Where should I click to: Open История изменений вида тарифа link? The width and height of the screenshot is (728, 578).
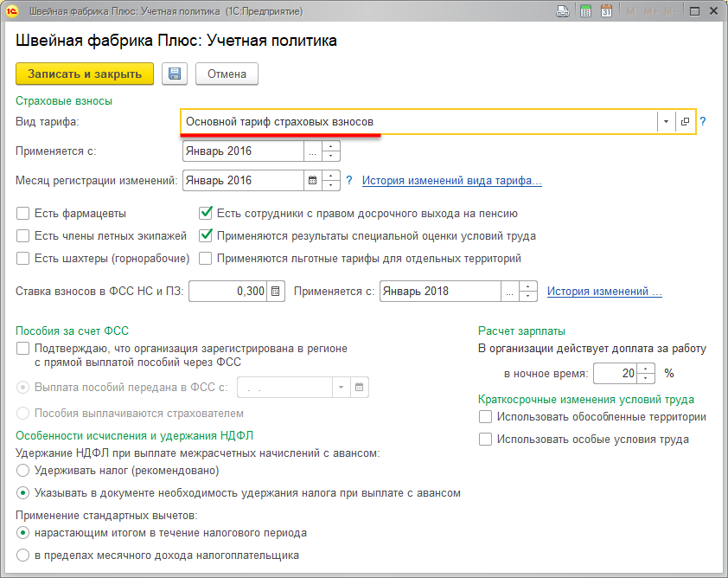click(451, 180)
